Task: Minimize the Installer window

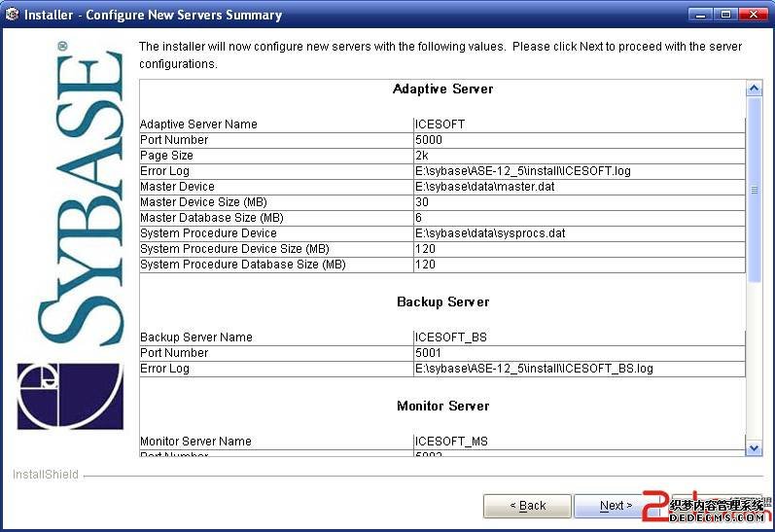Action: click(x=700, y=15)
